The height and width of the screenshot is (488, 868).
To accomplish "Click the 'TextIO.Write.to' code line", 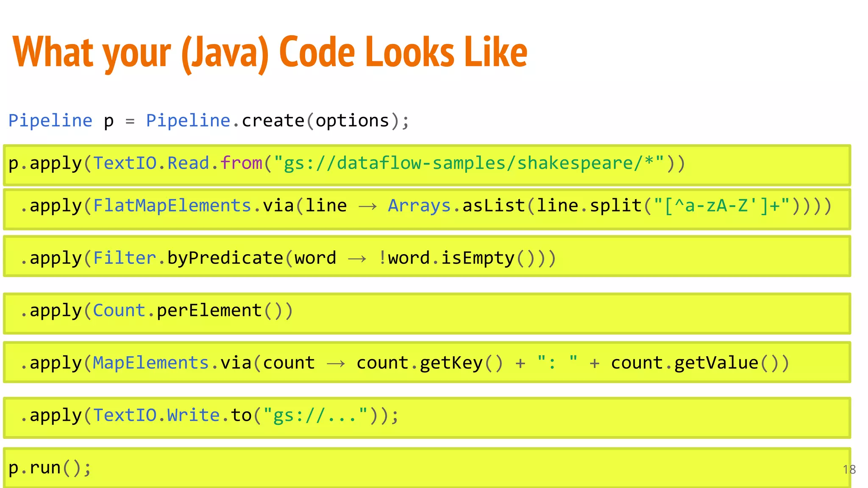I will click(427, 418).
